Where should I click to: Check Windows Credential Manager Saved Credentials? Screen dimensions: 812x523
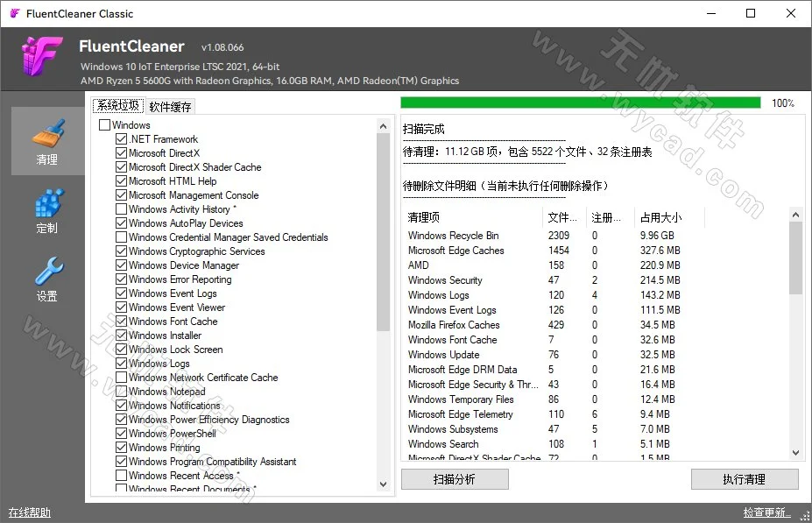point(121,237)
